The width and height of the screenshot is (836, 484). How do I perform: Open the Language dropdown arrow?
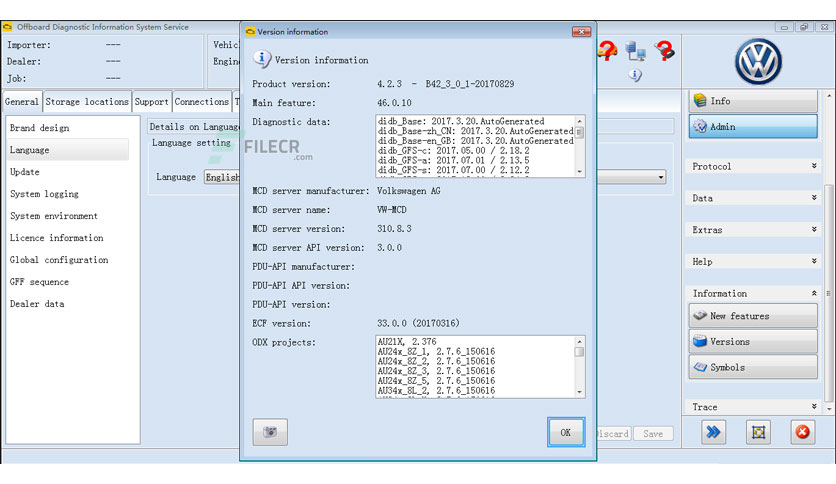661,177
